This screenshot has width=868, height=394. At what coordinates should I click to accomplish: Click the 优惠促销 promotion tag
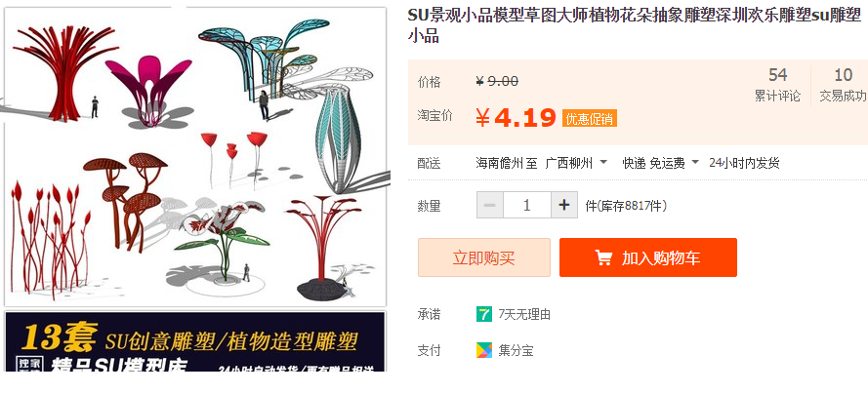tap(590, 118)
